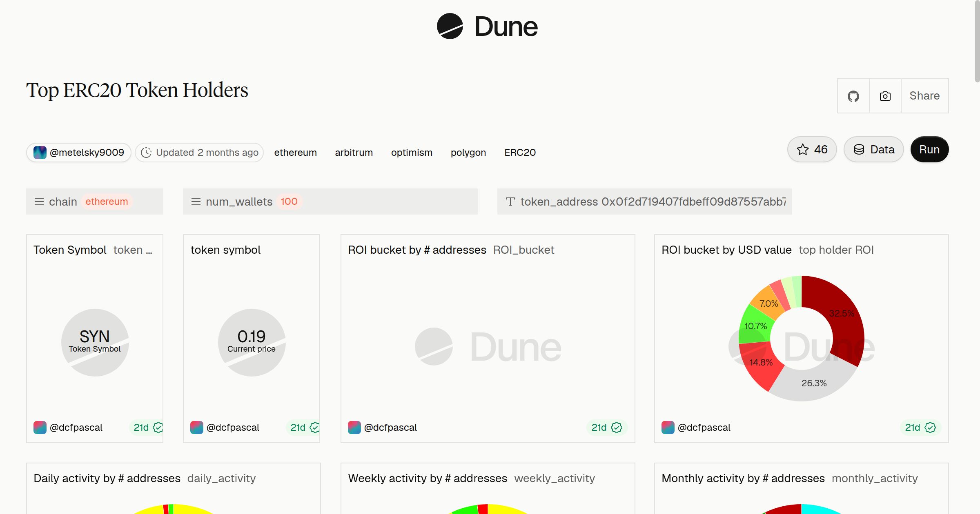Open the chain parameter dropdown

coord(95,202)
